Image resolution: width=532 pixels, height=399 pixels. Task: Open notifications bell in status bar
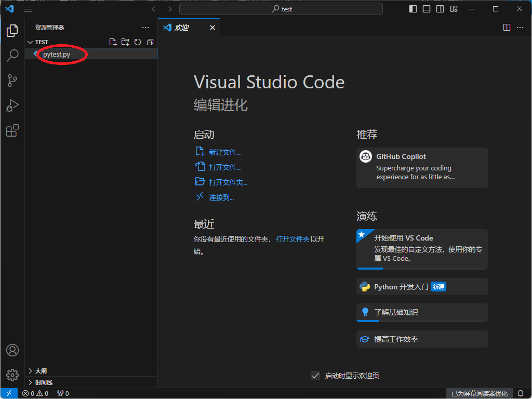(521, 393)
